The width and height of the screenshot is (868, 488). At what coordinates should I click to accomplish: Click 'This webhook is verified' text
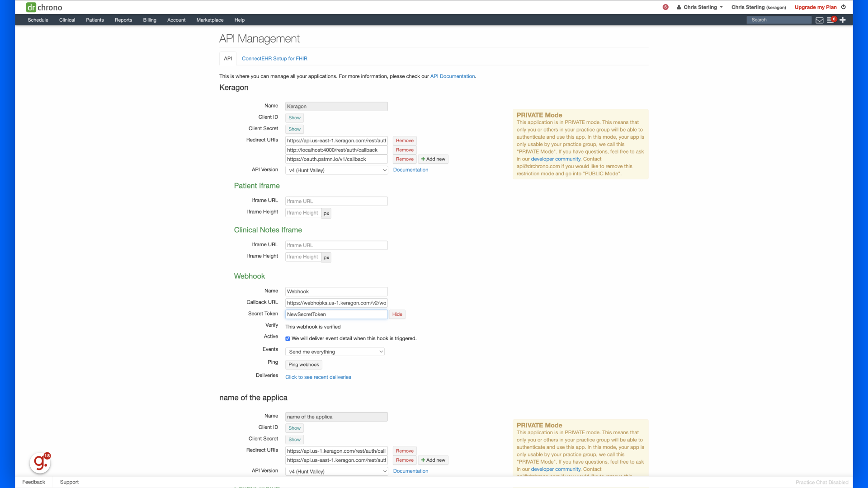pyautogui.click(x=313, y=327)
